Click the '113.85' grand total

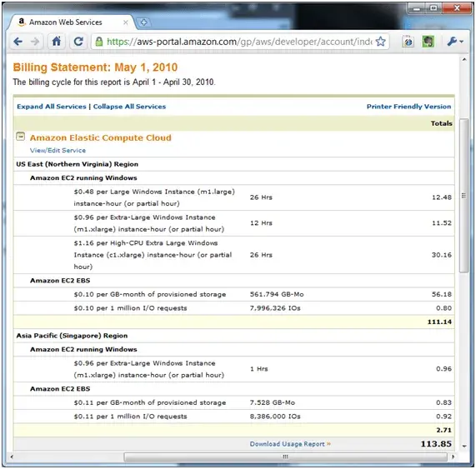click(436, 444)
